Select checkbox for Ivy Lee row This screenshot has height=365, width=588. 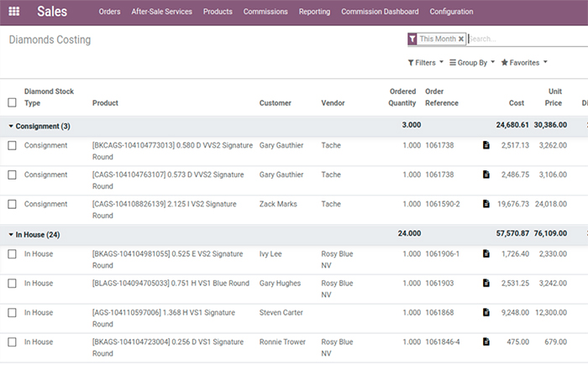coord(12,254)
